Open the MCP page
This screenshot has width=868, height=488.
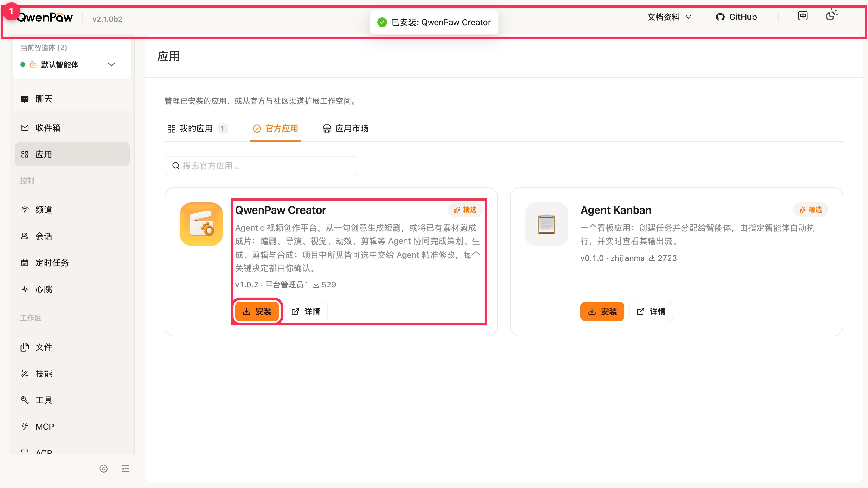72,427
